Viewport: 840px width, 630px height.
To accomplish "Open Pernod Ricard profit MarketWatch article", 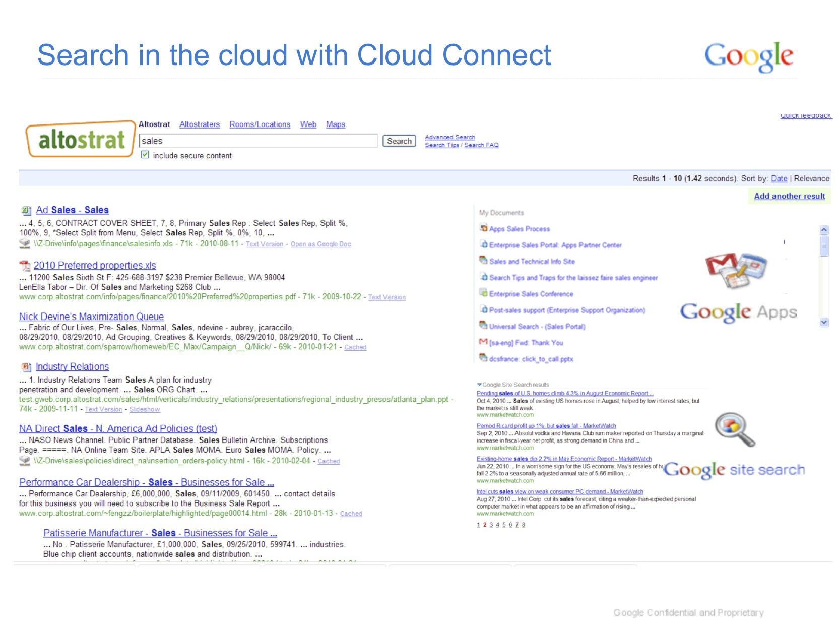I will (x=546, y=426).
